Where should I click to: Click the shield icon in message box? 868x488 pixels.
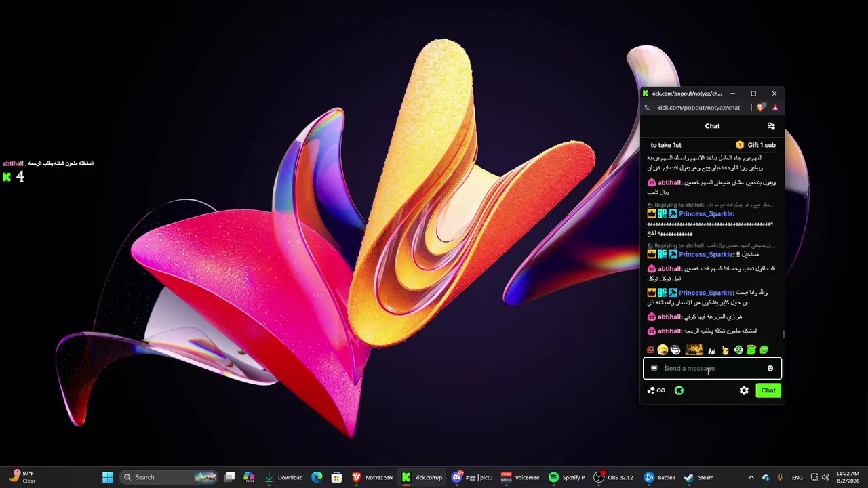click(x=654, y=368)
